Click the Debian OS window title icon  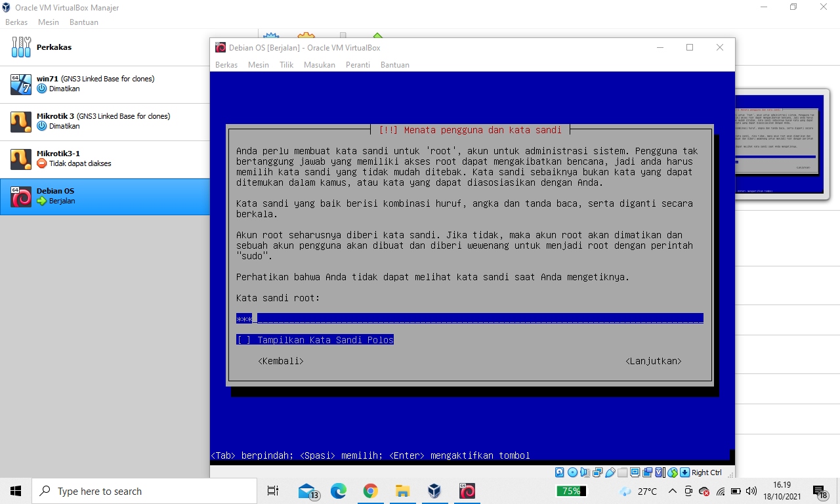click(220, 47)
